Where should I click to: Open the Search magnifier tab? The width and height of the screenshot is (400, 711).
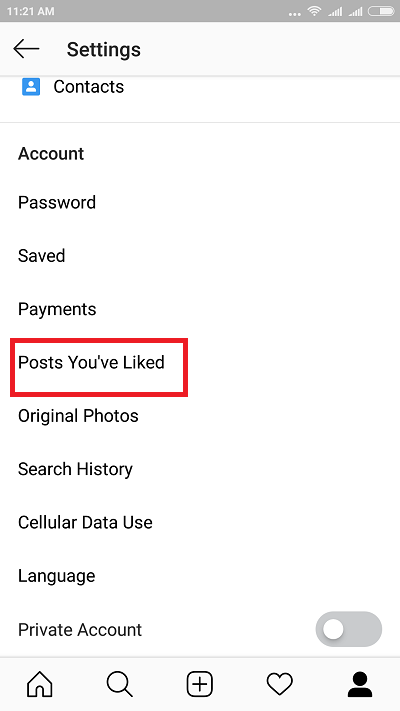coord(120,684)
